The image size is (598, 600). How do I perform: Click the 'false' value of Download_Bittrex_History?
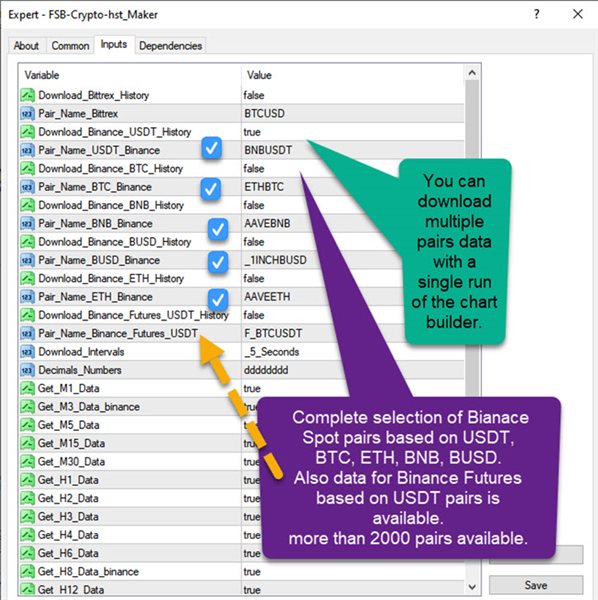(x=254, y=95)
